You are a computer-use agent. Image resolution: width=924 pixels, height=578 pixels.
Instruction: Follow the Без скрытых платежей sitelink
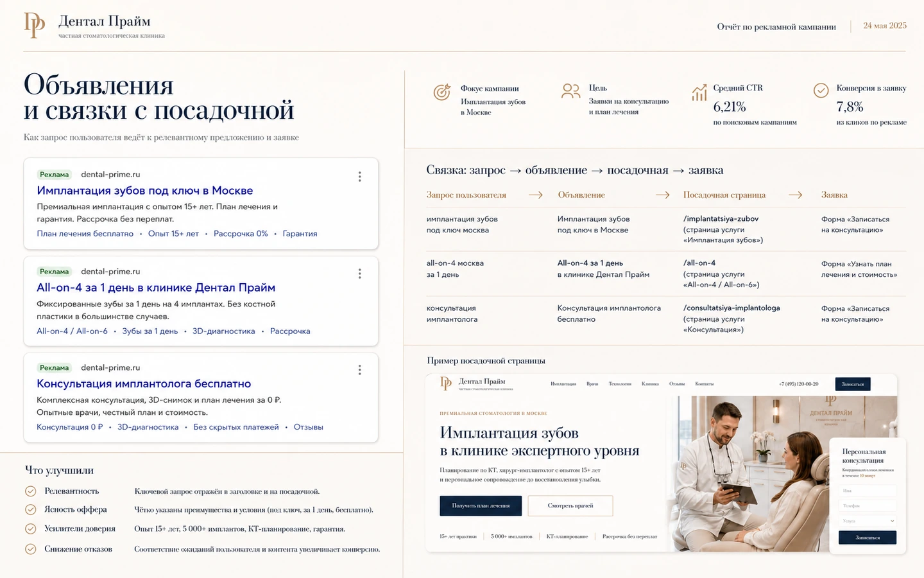point(236,427)
